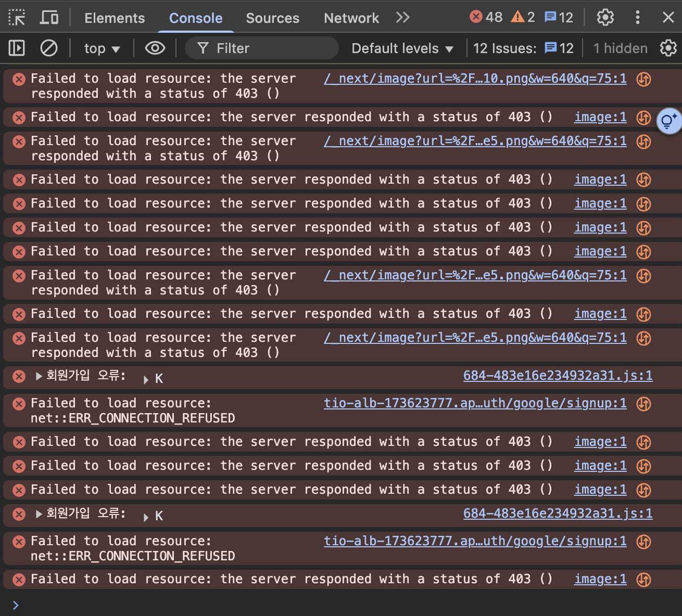This screenshot has width=682, height=616.
Task: Open the Default levels dropdown
Action: 402,48
